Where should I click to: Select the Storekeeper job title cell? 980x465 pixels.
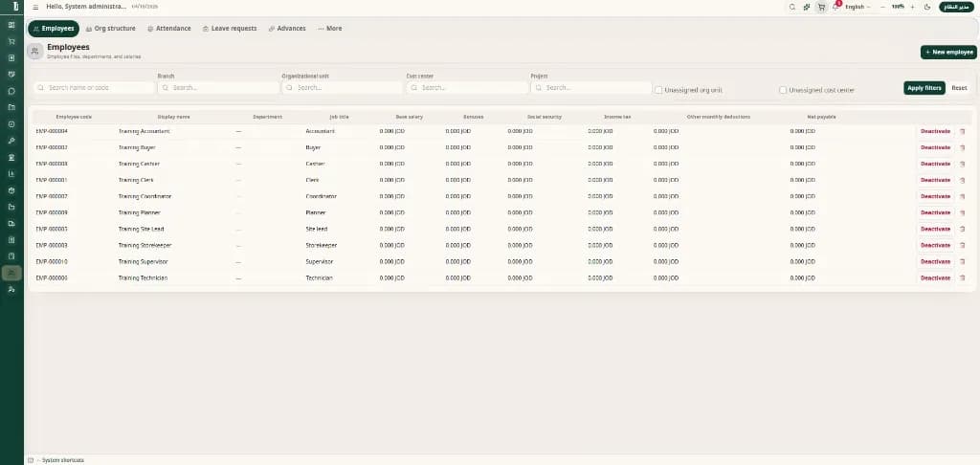tap(322, 246)
